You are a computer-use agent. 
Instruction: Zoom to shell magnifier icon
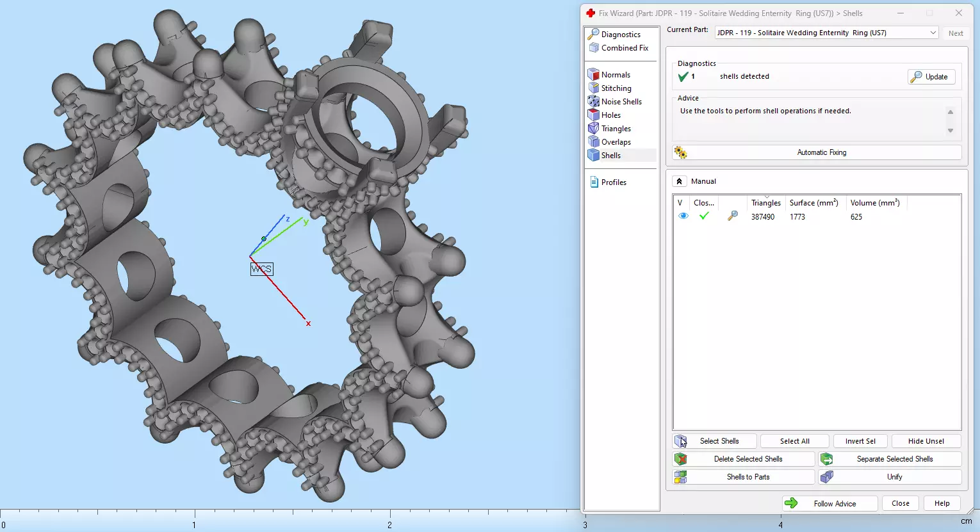coord(733,216)
